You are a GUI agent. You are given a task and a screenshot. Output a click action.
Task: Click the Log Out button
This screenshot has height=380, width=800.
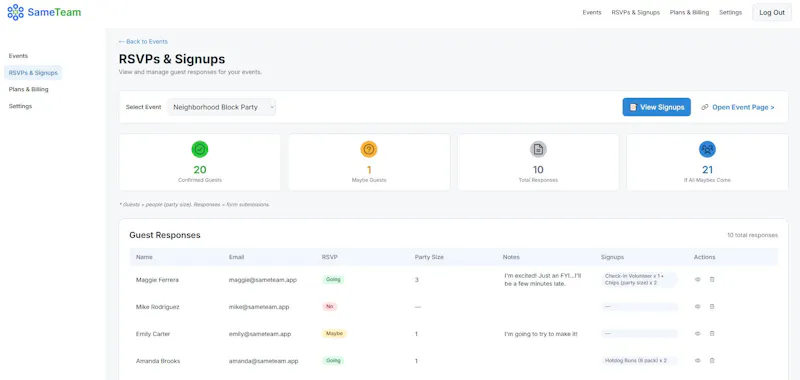772,13
